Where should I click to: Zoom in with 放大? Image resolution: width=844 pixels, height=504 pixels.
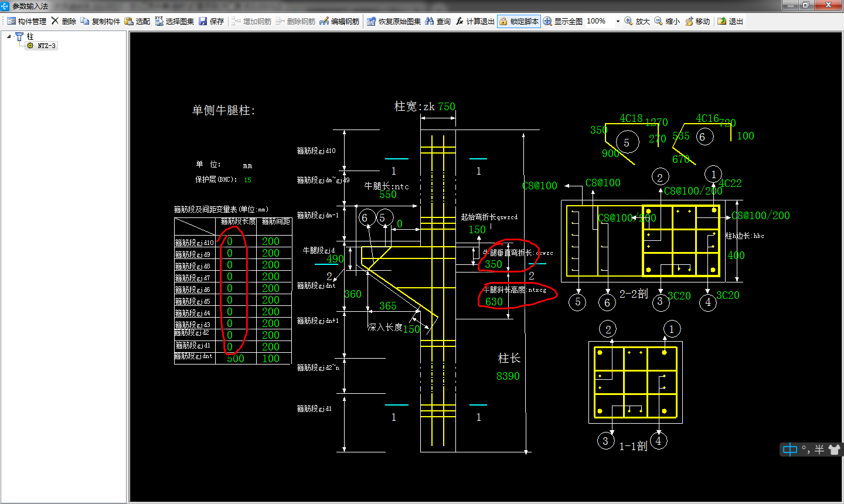point(637,21)
